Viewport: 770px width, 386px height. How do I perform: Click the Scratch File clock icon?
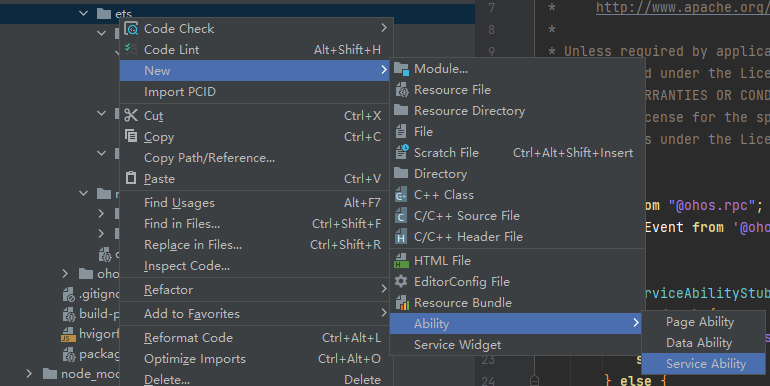click(401, 152)
